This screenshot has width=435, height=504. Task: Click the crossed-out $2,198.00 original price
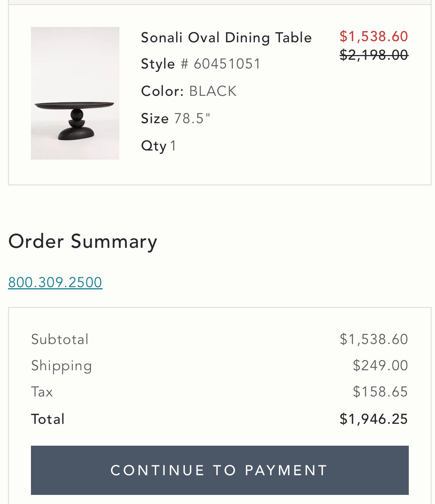tap(373, 55)
